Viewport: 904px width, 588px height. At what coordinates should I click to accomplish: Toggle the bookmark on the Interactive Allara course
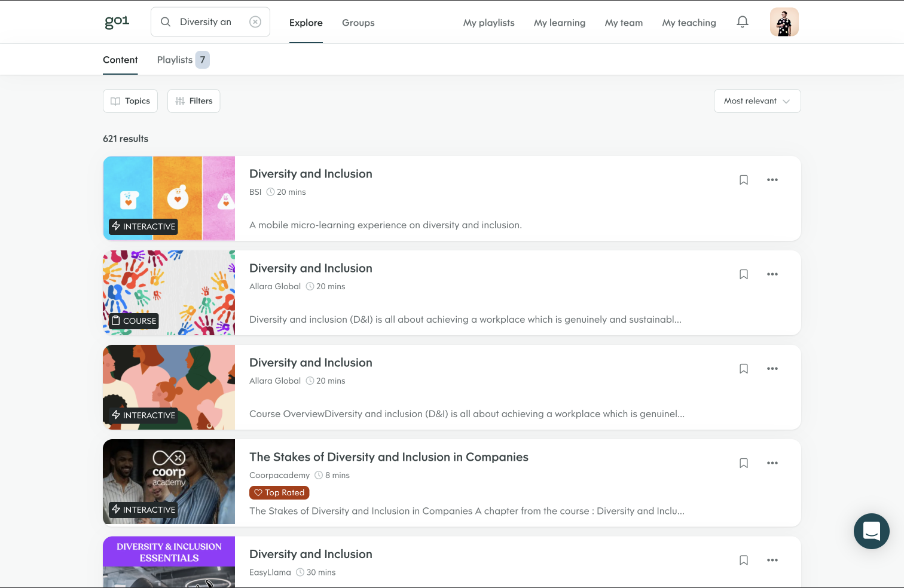point(743,368)
